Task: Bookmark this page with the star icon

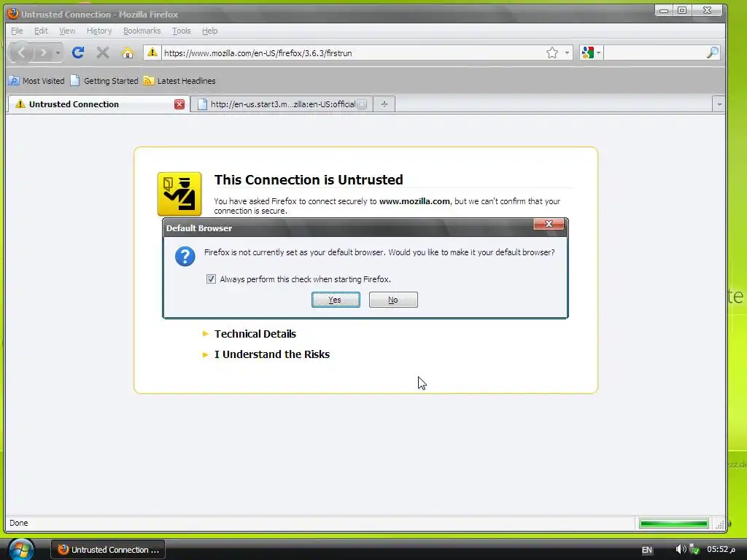Action: click(x=551, y=52)
